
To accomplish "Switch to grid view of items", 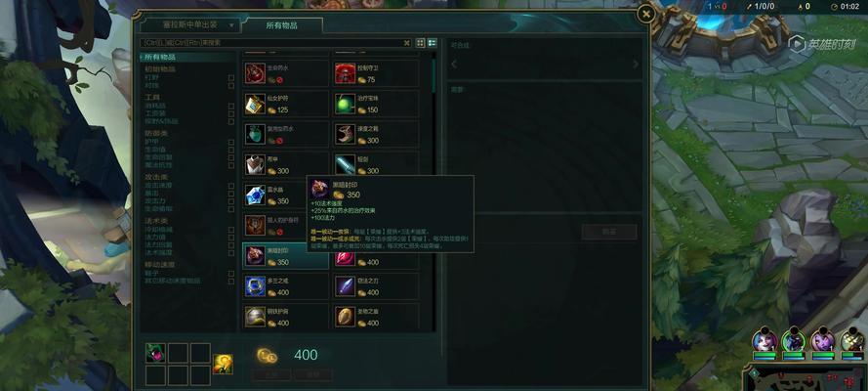I will pos(420,43).
